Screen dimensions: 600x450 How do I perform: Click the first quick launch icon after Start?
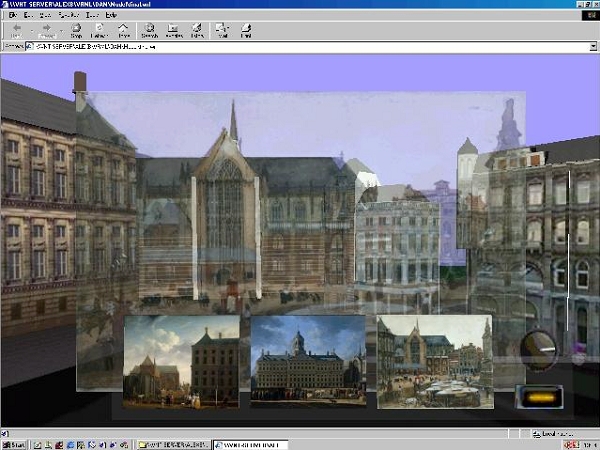(38, 445)
